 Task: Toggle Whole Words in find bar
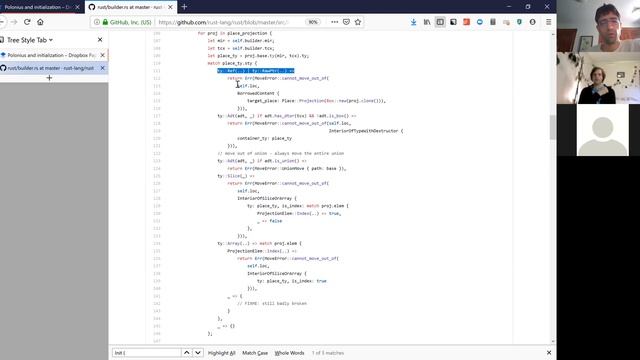[289, 353]
